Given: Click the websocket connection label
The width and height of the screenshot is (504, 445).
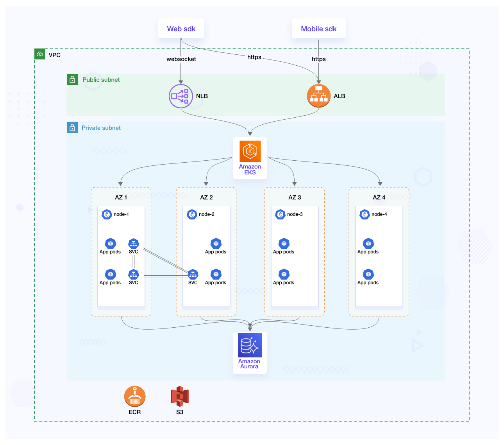Looking at the screenshot, I should [x=181, y=59].
